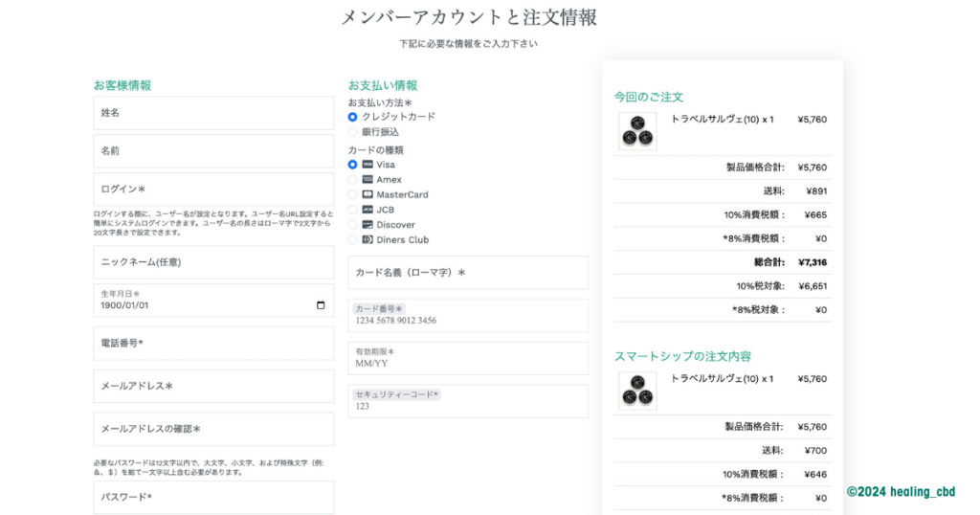
Task: Select クレジットカード payment method
Action: click(x=353, y=117)
